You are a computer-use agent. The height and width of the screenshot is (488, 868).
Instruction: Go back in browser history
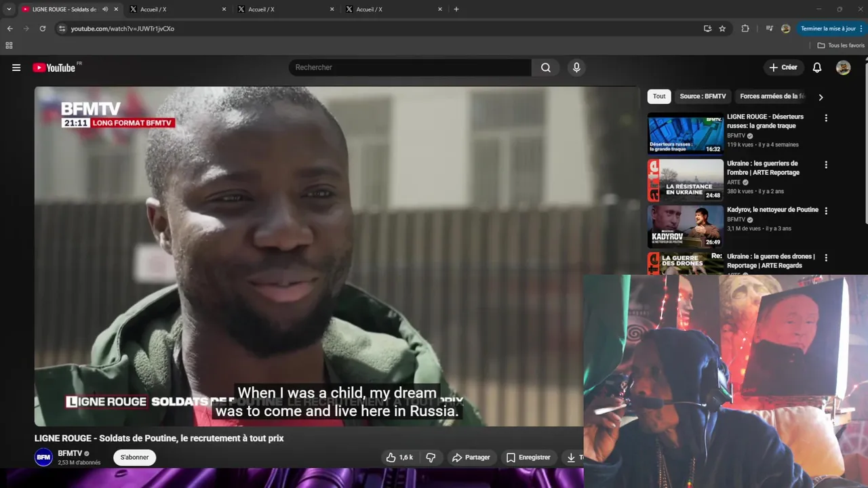[9, 28]
